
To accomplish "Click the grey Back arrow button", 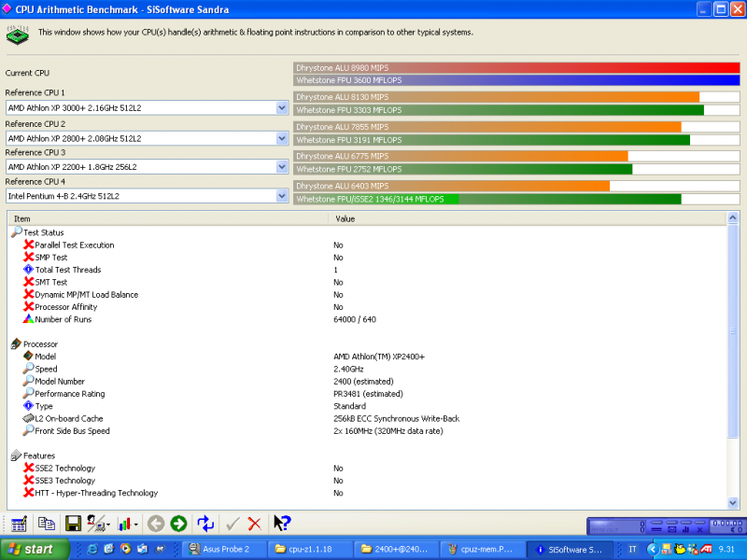I will pos(156,524).
